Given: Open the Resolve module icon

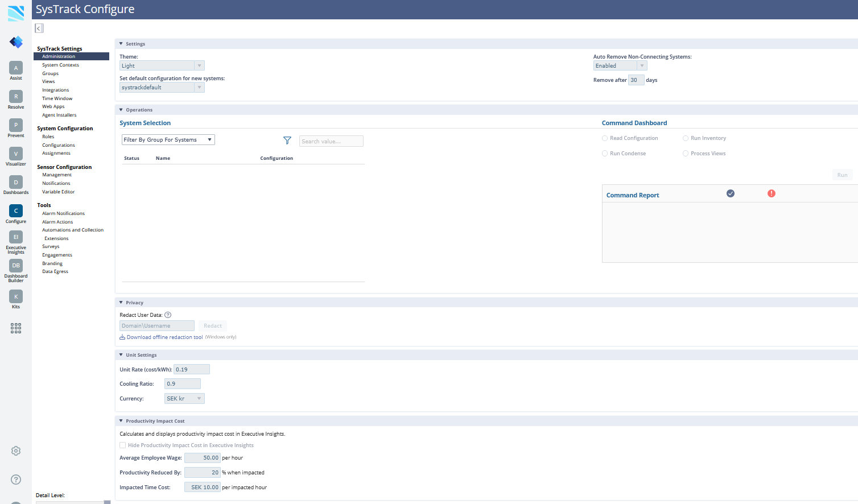Looking at the screenshot, I should 16,97.
